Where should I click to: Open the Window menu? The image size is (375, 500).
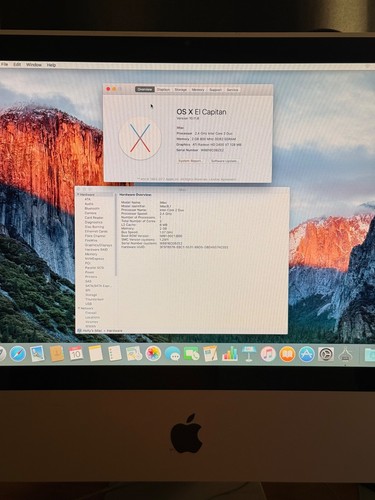(x=34, y=64)
